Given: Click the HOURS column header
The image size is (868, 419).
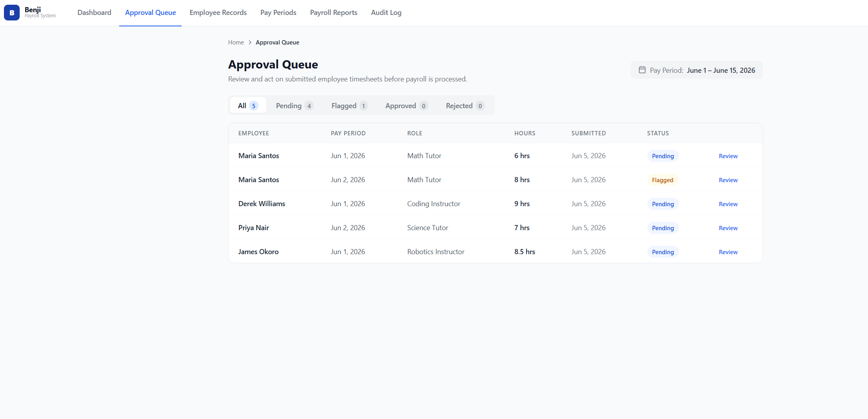Looking at the screenshot, I should click(x=525, y=133).
